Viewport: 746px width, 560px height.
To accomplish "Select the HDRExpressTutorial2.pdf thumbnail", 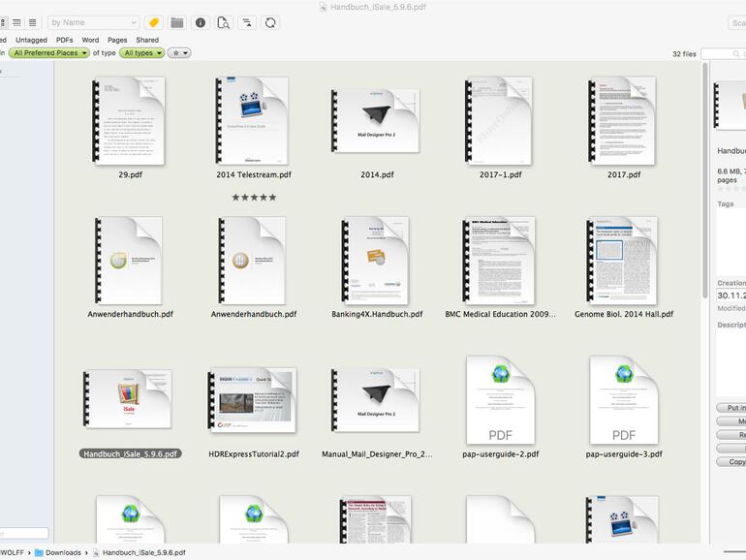I will click(x=253, y=399).
